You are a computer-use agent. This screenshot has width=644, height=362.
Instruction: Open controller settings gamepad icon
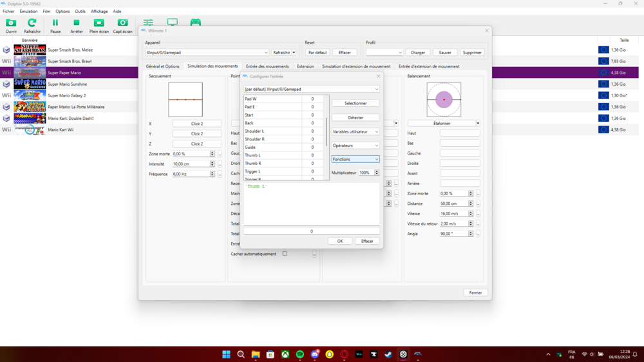tap(195, 23)
